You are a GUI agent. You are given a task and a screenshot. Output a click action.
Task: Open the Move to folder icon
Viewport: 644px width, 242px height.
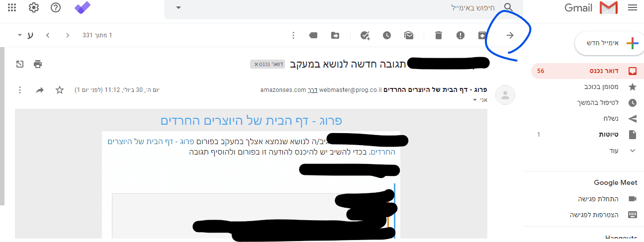[x=335, y=35]
